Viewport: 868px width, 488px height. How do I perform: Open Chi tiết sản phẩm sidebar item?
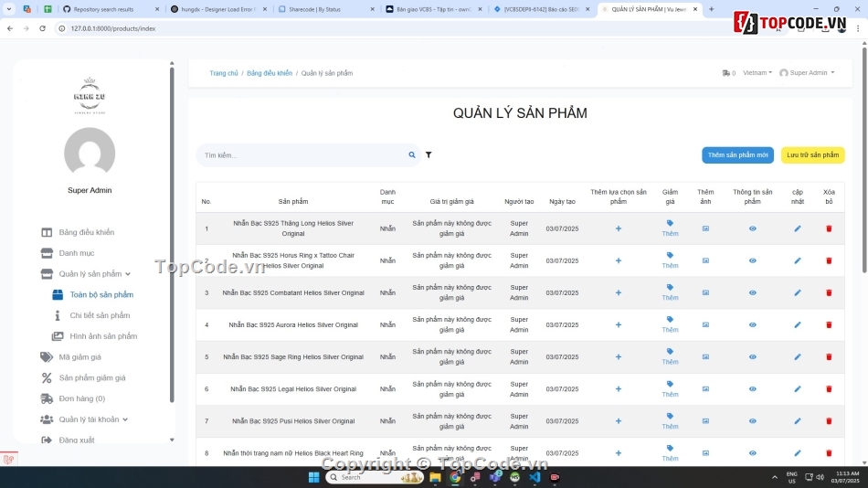tap(100, 315)
